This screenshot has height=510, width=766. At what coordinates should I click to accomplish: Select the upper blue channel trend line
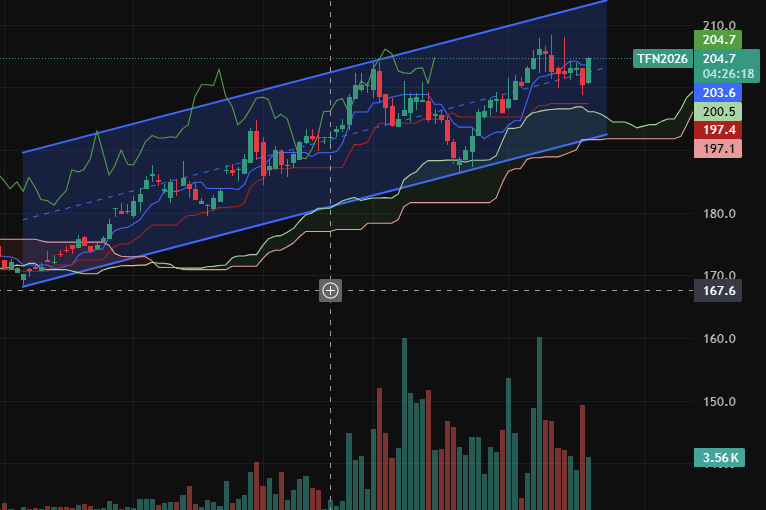coord(300,85)
